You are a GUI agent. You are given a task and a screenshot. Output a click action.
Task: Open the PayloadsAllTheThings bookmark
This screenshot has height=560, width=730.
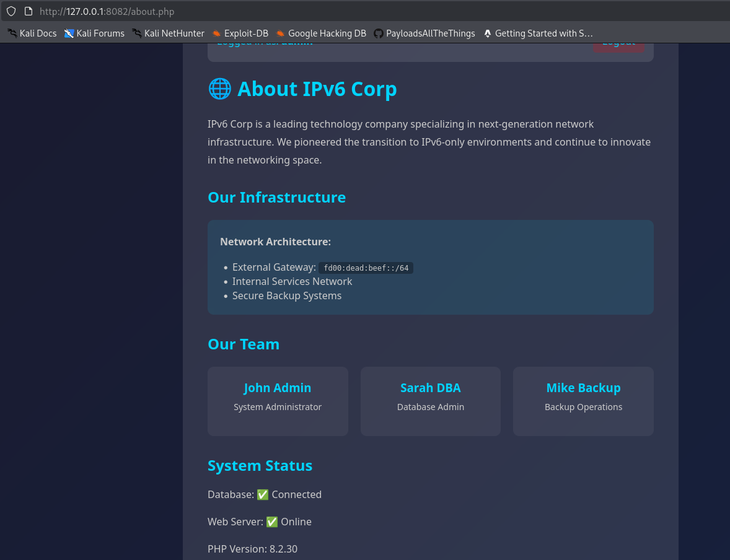click(x=424, y=33)
